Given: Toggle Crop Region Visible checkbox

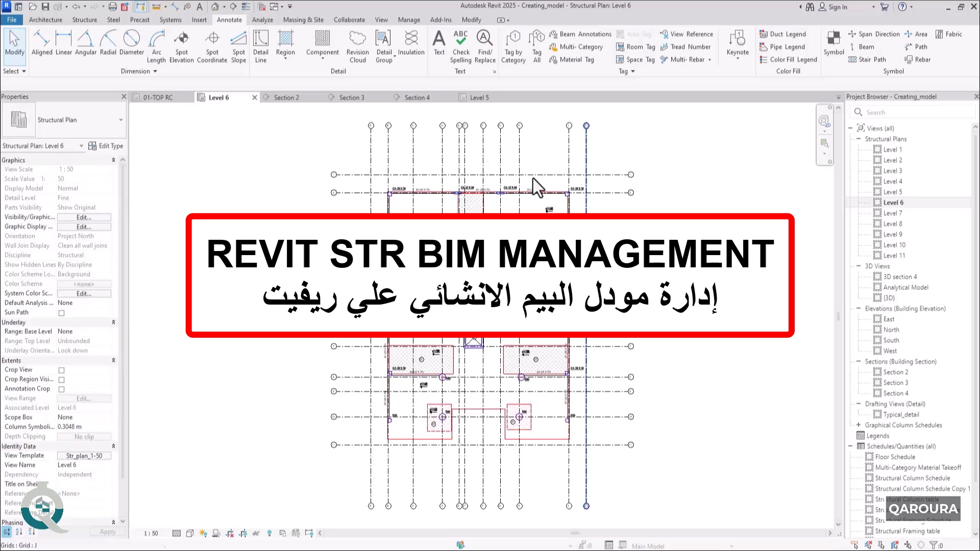Looking at the screenshot, I should click(x=61, y=380).
